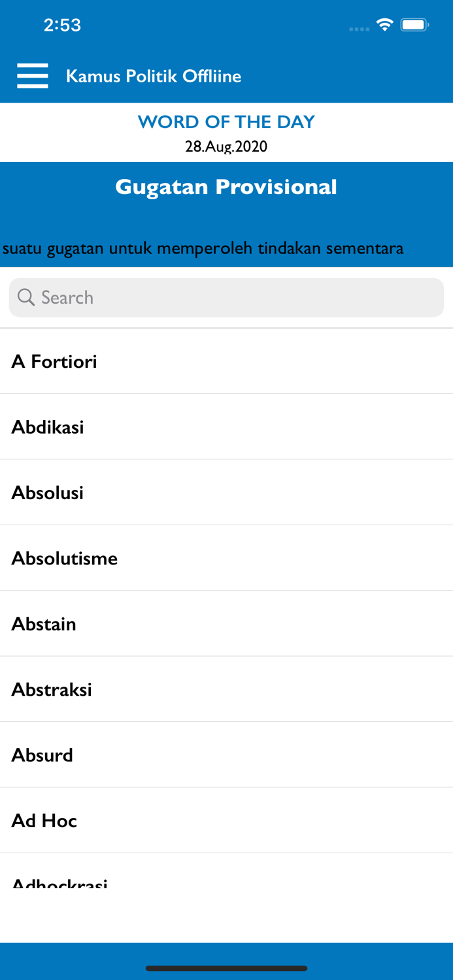Select 'Absolutisme' from the list
Image resolution: width=453 pixels, height=980 pixels.
pos(65,558)
